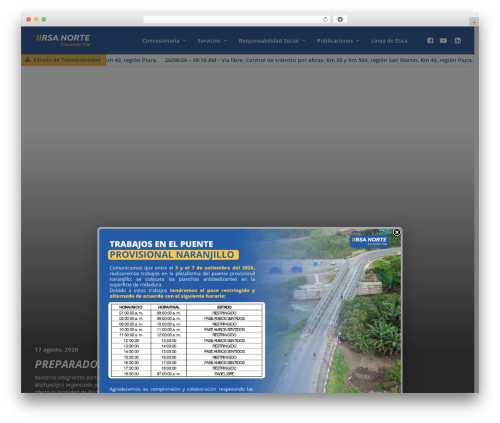Image resolution: width=500 pixels, height=423 pixels.
Task: Close the Puente Naranjillo popup
Action: [x=397, y=232]
